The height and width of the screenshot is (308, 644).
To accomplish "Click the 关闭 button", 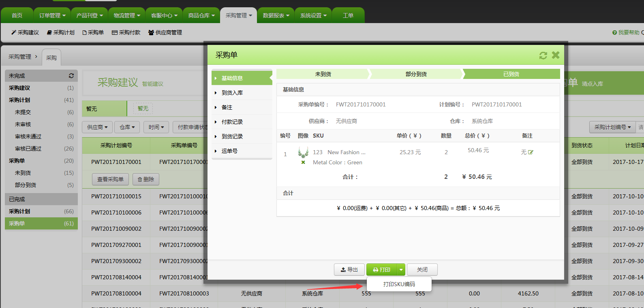I will click(x=422, y=270).
